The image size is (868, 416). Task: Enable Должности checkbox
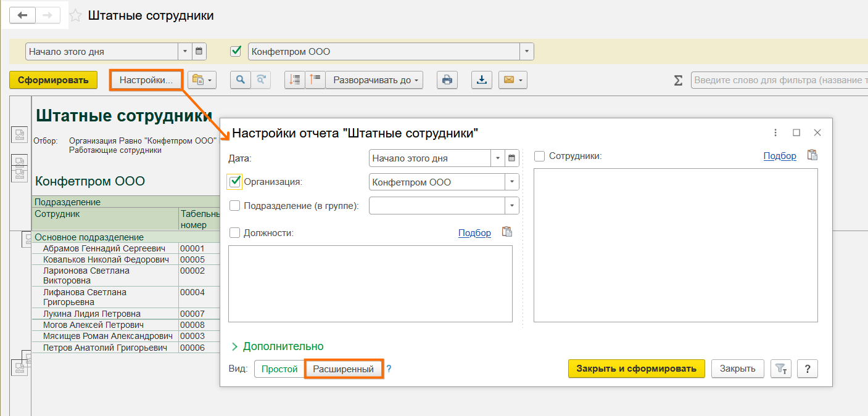[x=234, y=232]
